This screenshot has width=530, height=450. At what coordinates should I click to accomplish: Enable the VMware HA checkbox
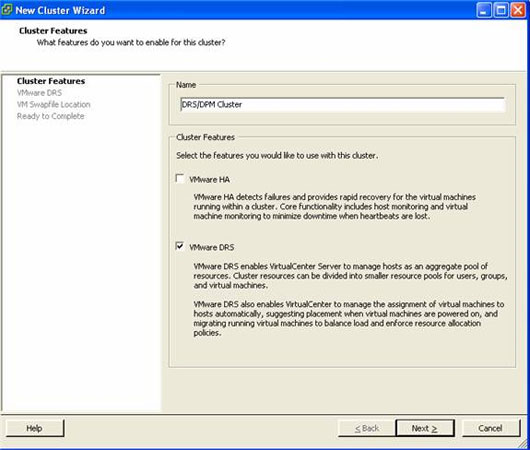pyautogui.click(x=180, y=179)
